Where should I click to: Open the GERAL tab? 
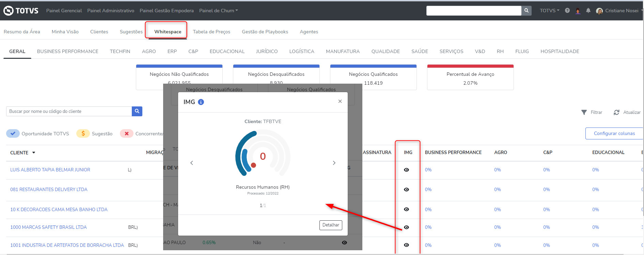[x=17, y=51]
